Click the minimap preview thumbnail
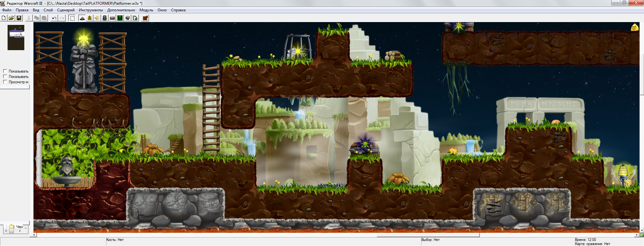644x246 pixels. coord(16,38)
